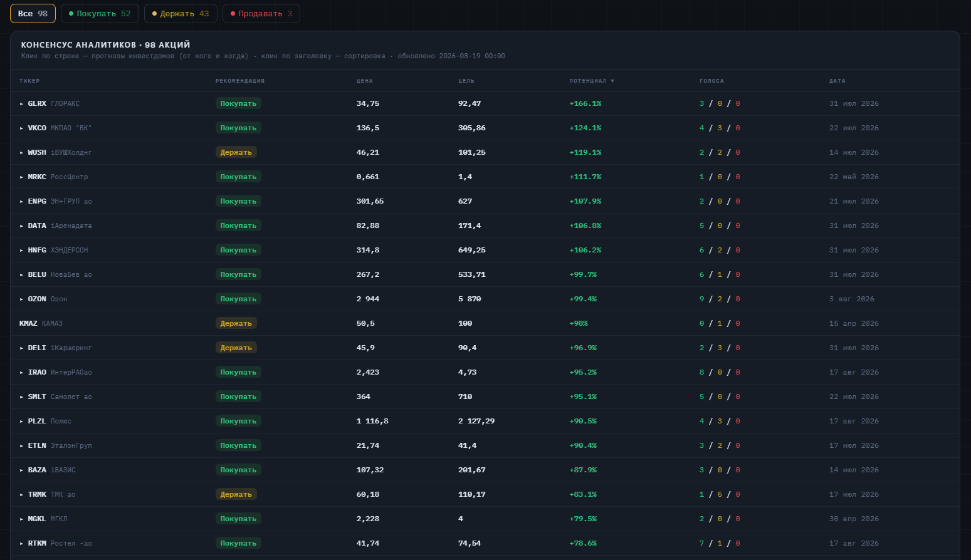Click the date "30 апр 2026"

[x=854, y=519]
